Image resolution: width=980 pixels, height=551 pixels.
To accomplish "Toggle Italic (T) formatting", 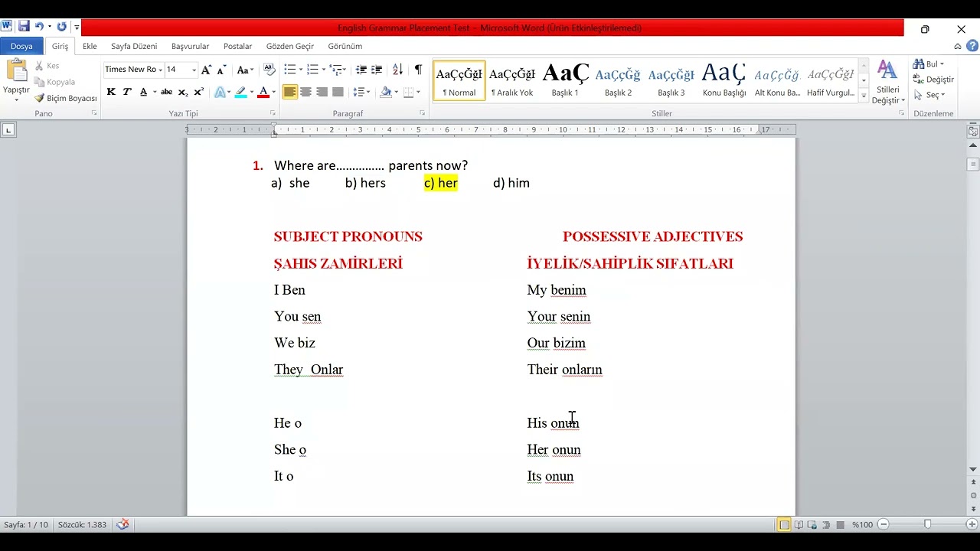I will 127,92.
